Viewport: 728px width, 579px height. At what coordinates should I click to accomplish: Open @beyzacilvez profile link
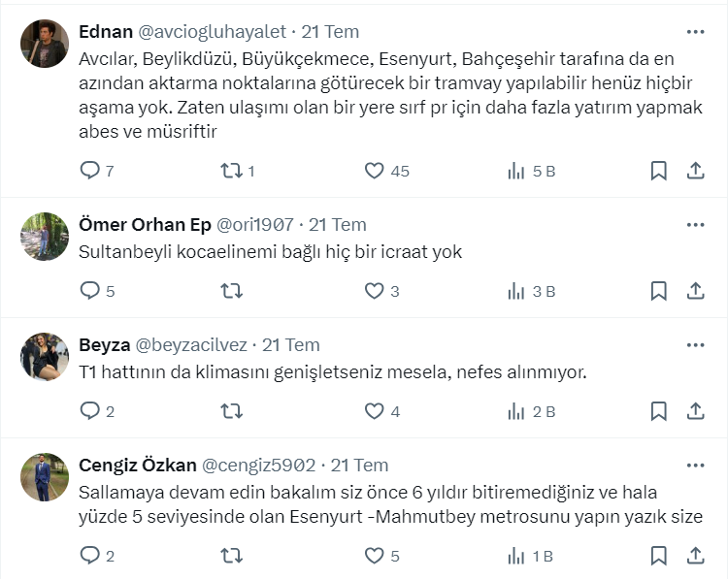[x=191, y=345]
